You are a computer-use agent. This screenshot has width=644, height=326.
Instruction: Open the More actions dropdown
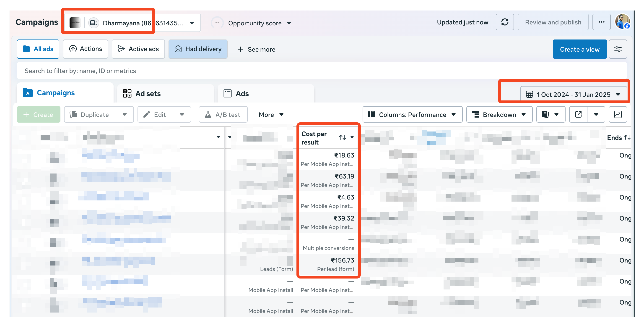(x=271, y=115)
